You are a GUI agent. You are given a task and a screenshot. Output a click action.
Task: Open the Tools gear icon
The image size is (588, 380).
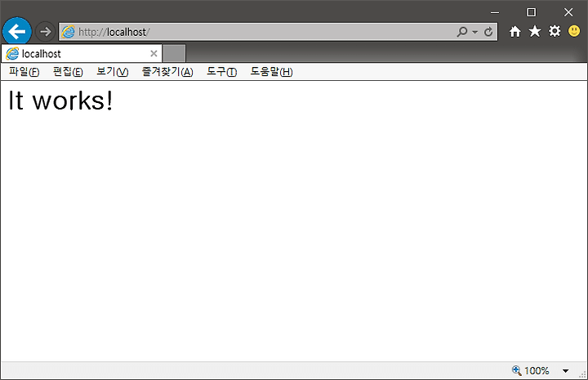click(x=555, y=31)
